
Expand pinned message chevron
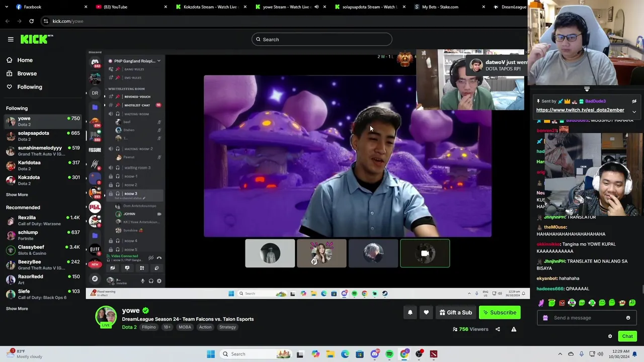coord(634,112)
